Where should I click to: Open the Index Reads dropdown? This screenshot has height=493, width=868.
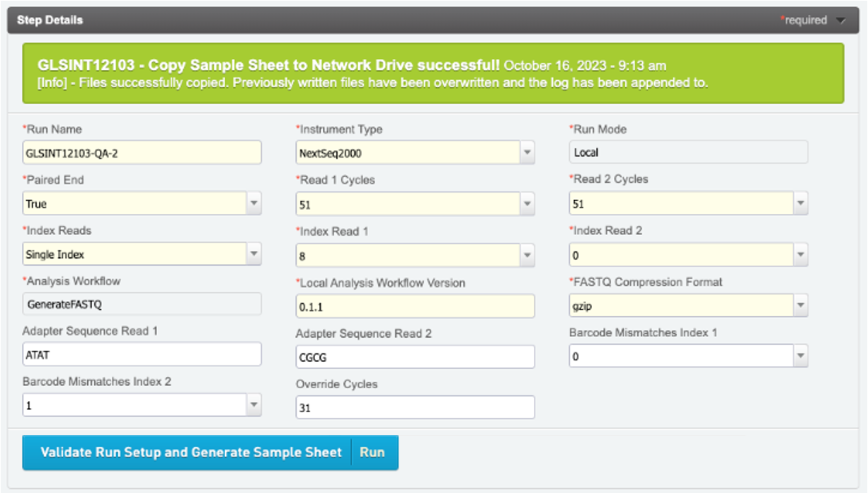click(254, 254)
